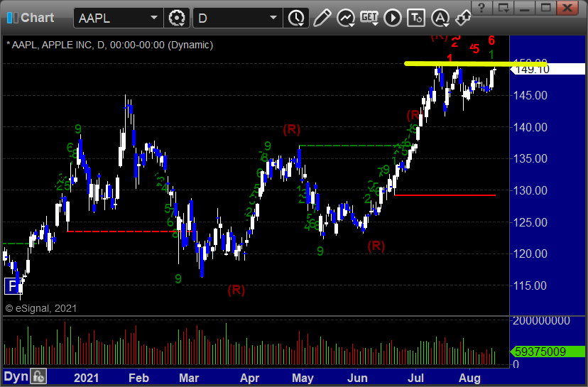This screenshot has height=387, width=588.
Task: Click the green 9 below late-February low
Action: pos(178,279)
